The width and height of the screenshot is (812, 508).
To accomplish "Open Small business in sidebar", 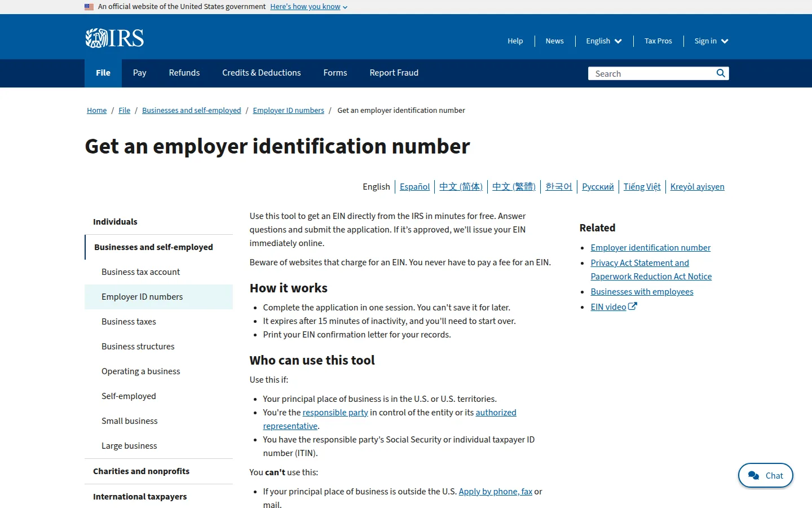I will click(x=158, y=421).
